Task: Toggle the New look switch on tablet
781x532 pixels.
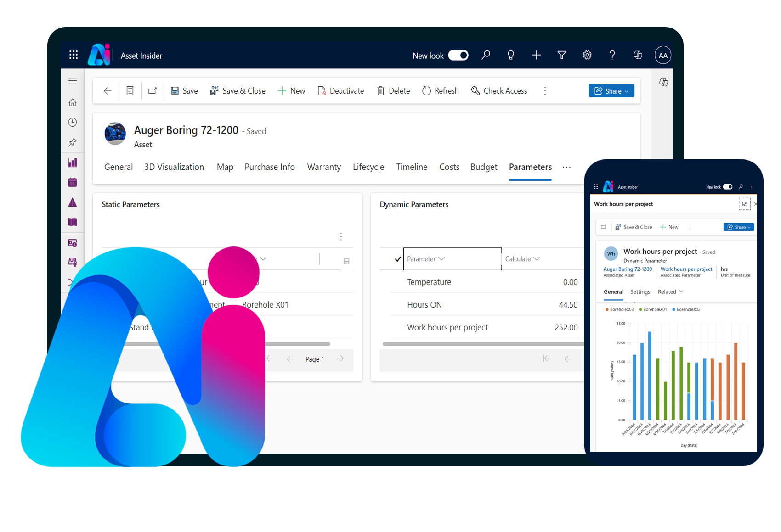Action: coord(458,55)
